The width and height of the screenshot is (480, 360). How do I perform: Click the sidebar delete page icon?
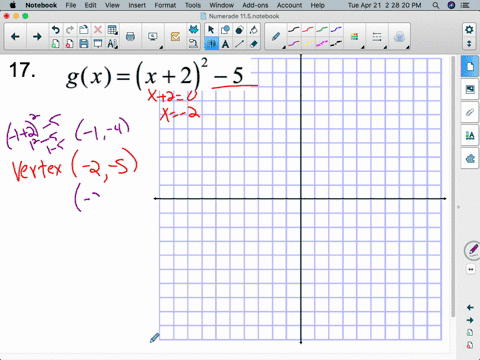tap(470, 345)
